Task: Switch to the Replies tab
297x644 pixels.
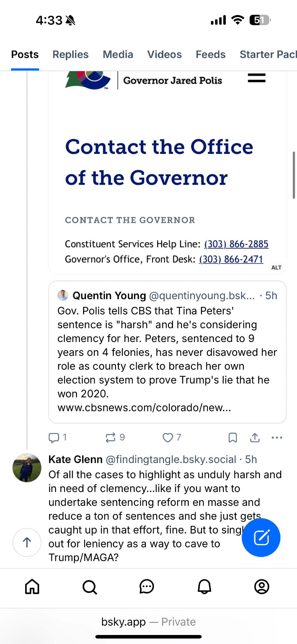Action: tap(71, 54)
